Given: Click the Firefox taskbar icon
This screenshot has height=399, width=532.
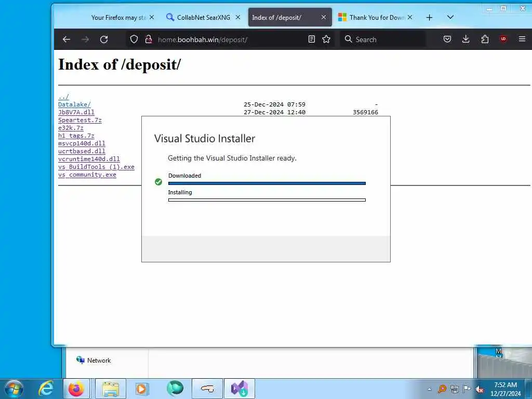Looking at the screenshot, I should click(76, 389).
